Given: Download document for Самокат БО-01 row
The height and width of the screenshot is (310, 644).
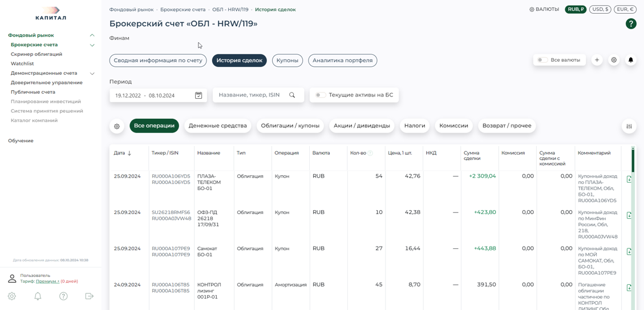Looking at the screenshot, I should pyautogui.click(x=629, y=252).
